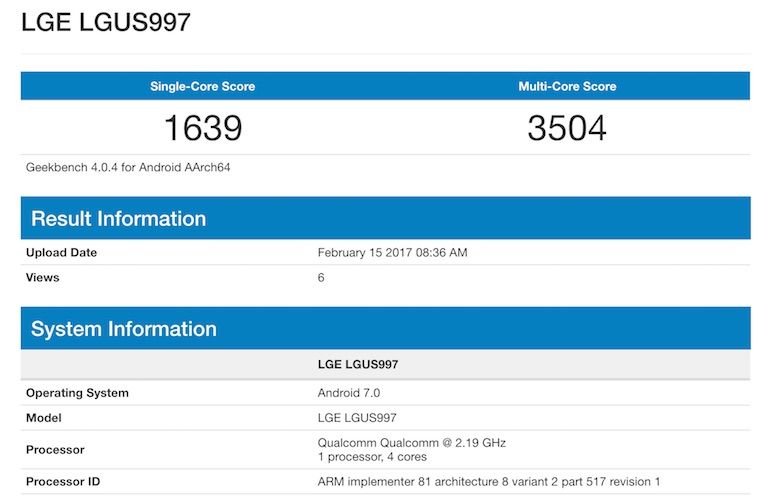This screenshot has width=782, height=496.
Task: Select the Views label
Action: (42, 277)
